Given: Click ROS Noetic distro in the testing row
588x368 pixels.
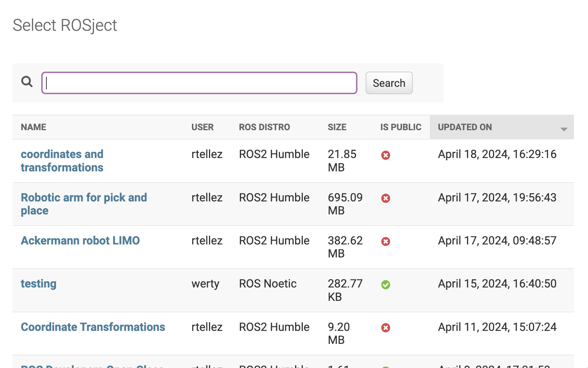Looking at the screenshot, I should pyautogui.click(x=268, y=283).
